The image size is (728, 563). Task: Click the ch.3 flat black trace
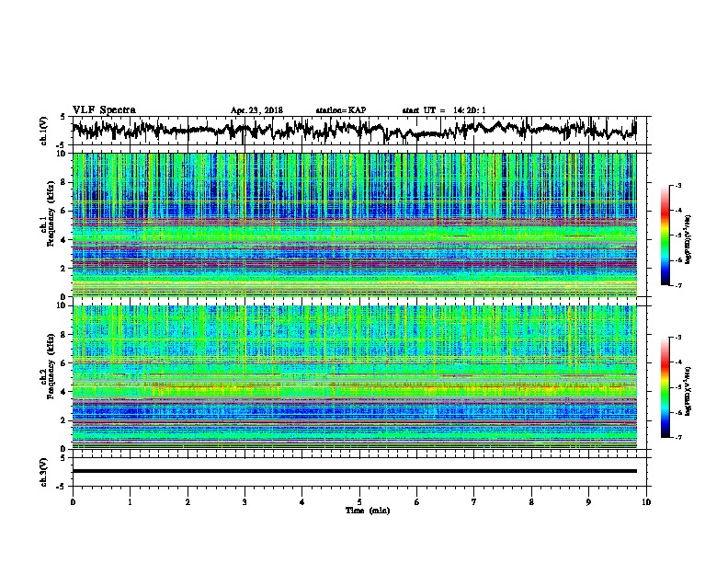click(x=354, y=471)
